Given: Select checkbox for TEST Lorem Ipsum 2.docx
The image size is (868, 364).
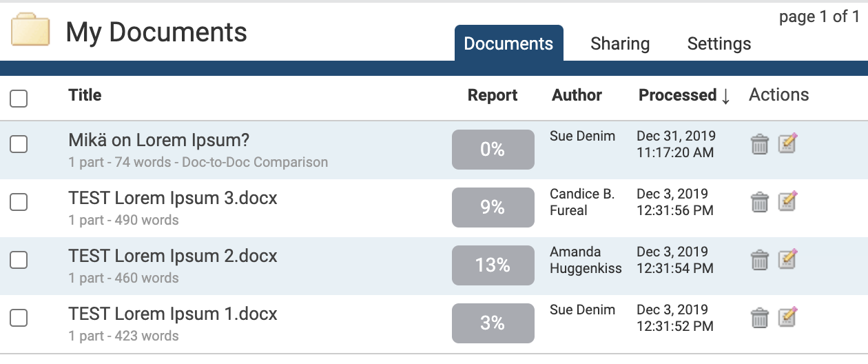Looking at the screenshot, I should (x=19, y=260).
